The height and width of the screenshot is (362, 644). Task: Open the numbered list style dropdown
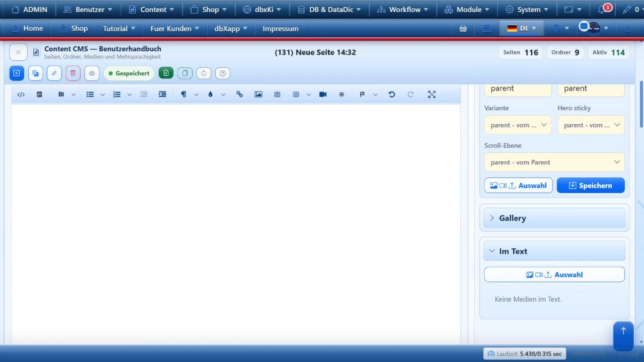click(129, 95)
